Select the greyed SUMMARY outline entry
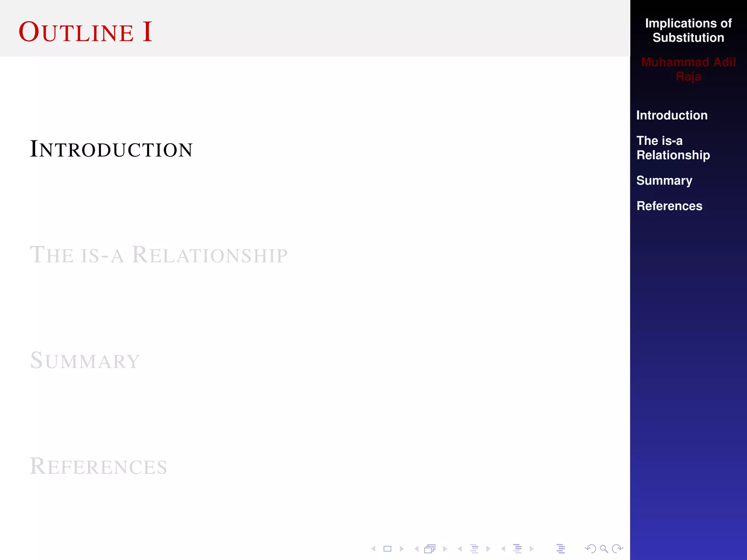 coord(85,360)
